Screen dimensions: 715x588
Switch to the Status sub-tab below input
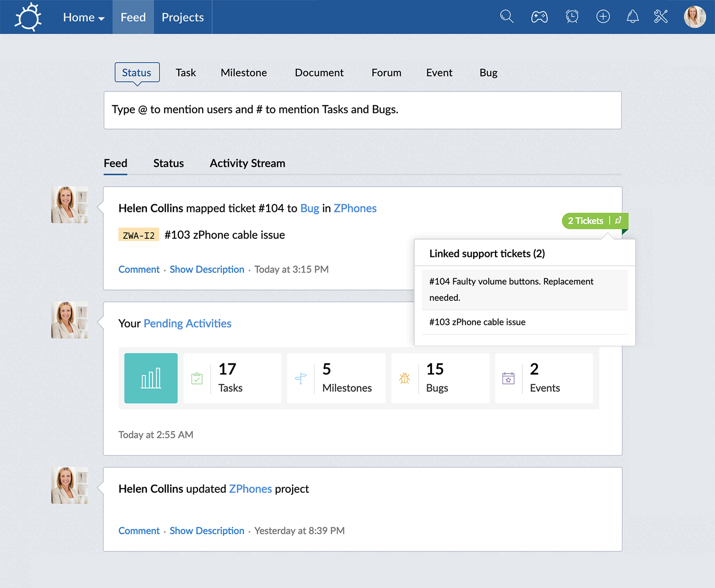[x=169, y=163]
